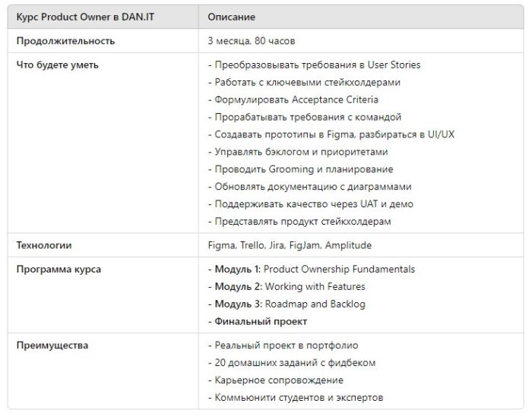532x416 pixels.
Task: Click 'Модуль 1: Product Ownership Fundamentals'
Action: click(311, 269)
